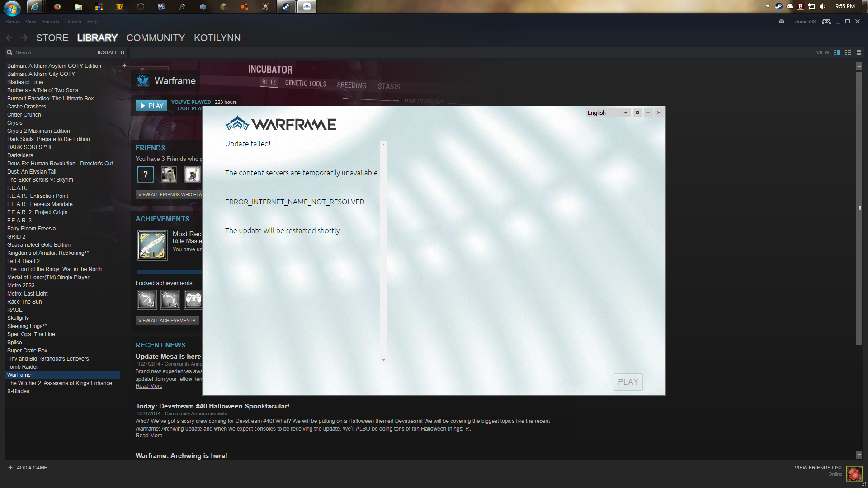The height and width of the screenshot is (488, 868).
Task: Click the blue PLAY button for Warframe
Action: click(x=151, y=106)
